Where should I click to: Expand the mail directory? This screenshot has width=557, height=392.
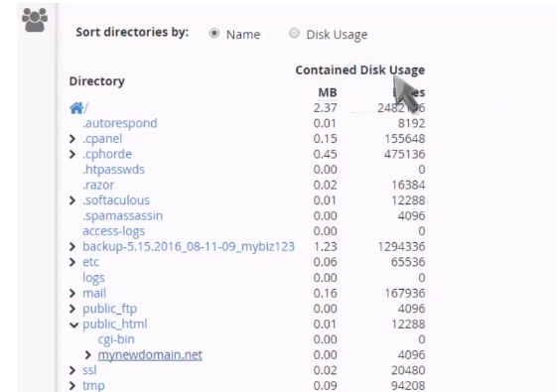coord(72,294)
